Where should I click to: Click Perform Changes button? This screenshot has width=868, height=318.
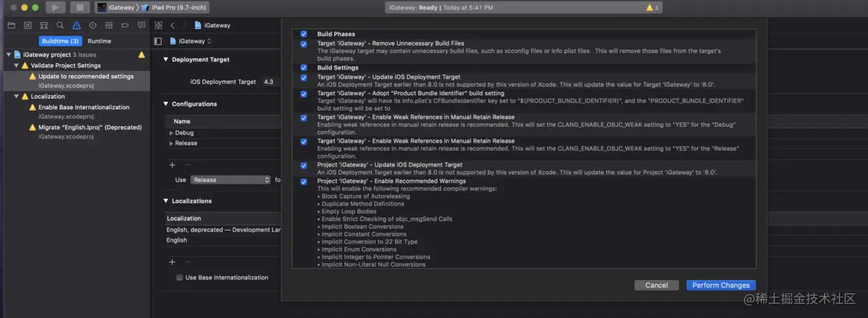pyautogui.click(x=721, y=285)
